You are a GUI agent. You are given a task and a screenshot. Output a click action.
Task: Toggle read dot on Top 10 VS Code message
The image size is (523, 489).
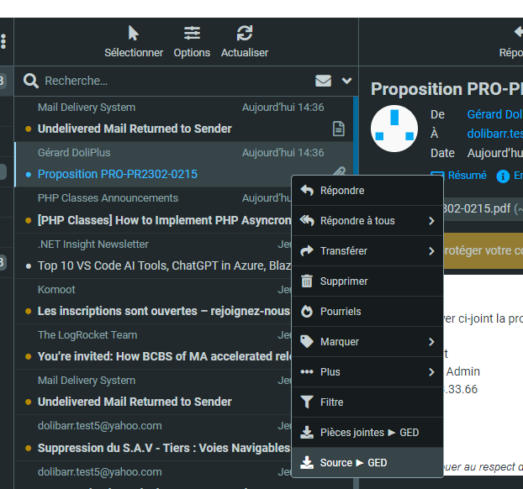[28, 266]
